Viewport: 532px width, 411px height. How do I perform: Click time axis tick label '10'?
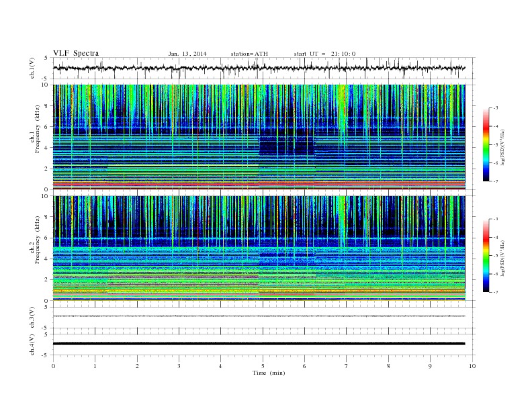point(472,366)
